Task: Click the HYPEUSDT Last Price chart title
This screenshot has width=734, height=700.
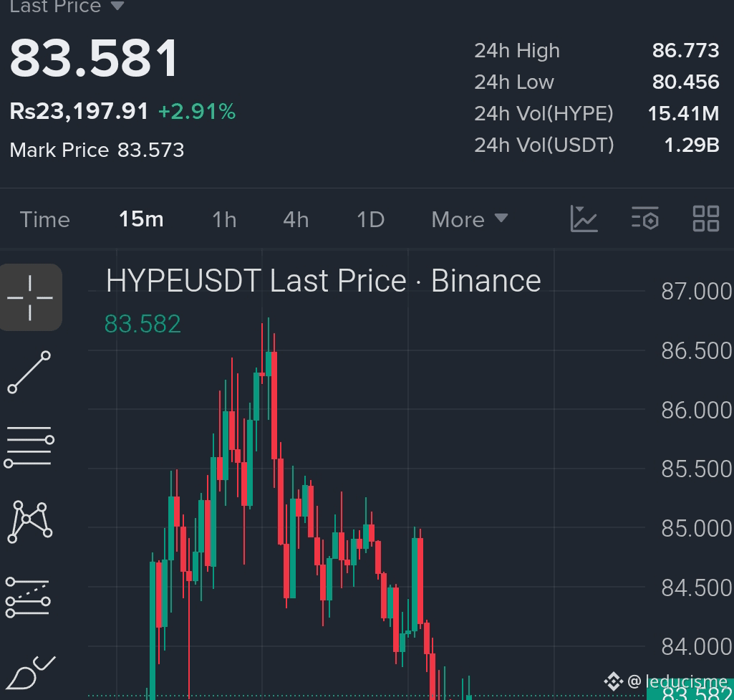Action: pyautogui.click(x=324, y=281)
